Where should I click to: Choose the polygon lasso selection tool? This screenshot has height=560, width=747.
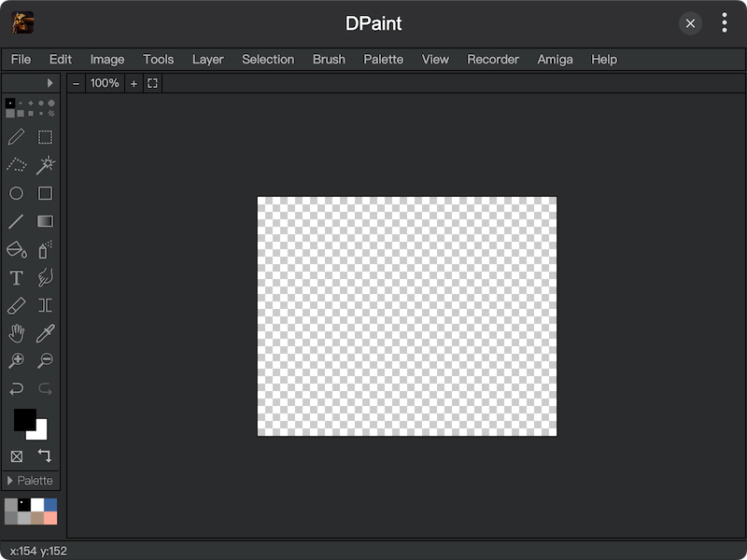[x=16, y=165]
